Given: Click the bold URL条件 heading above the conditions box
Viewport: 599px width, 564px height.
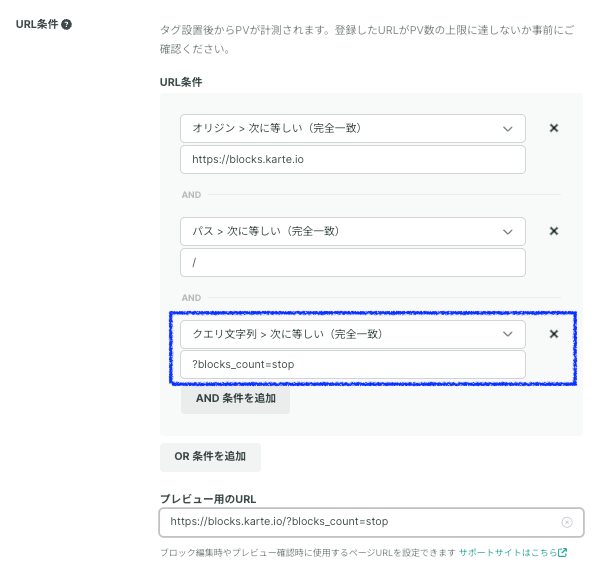Looking at the screenshot, I should [181, 82].
